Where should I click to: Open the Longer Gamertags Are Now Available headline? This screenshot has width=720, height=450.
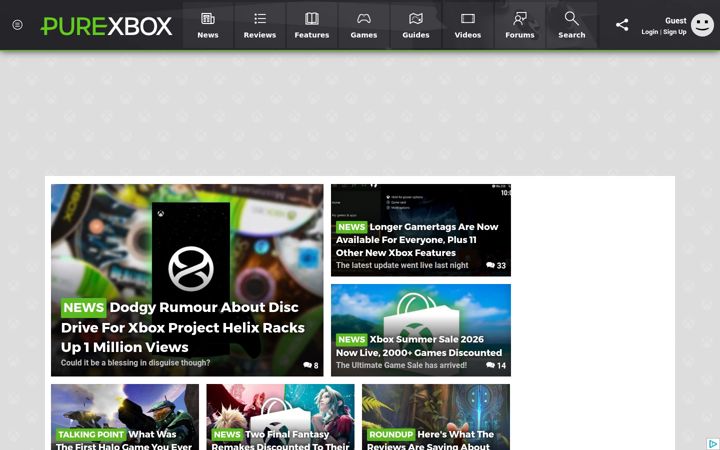tap(417, 240)
